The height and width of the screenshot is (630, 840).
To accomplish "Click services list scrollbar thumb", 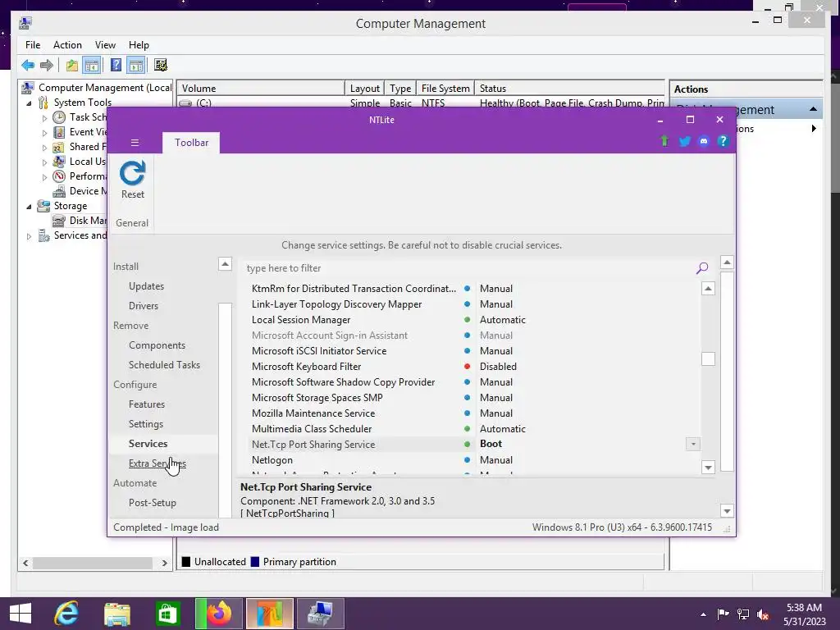I will pyautogui.click(x=708, y=359).
